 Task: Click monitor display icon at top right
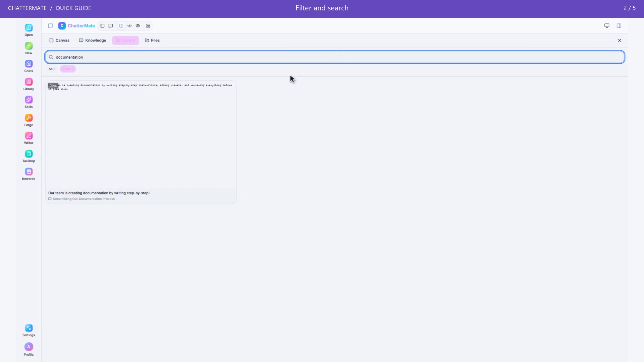[x=607, y=26]
